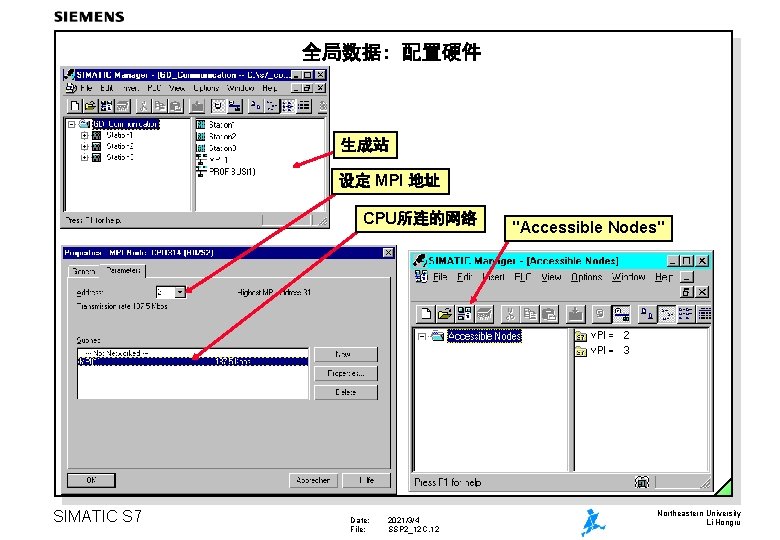Click Accessible Nodes toolbar icon in Accessible Nodes window
The image size is (780, 540).
(464, 313)
